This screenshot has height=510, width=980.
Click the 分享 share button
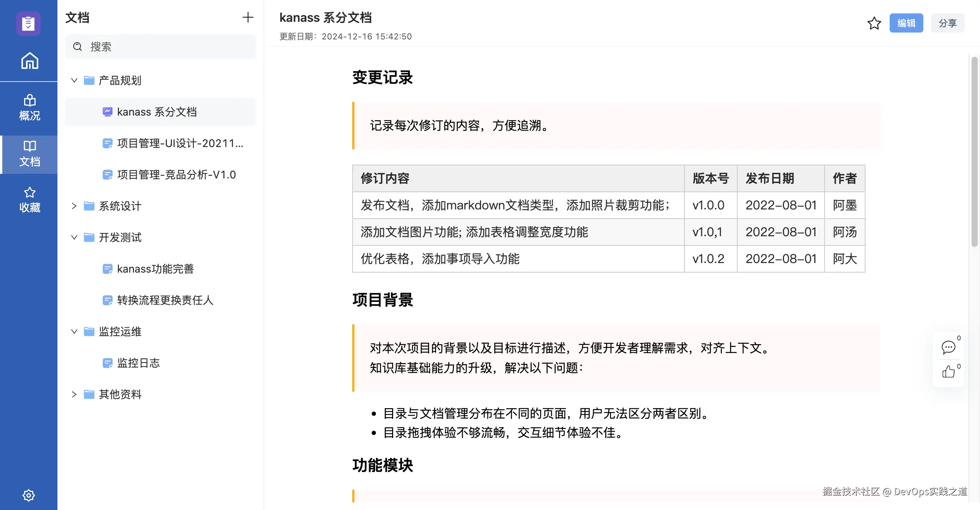[947, 23]
